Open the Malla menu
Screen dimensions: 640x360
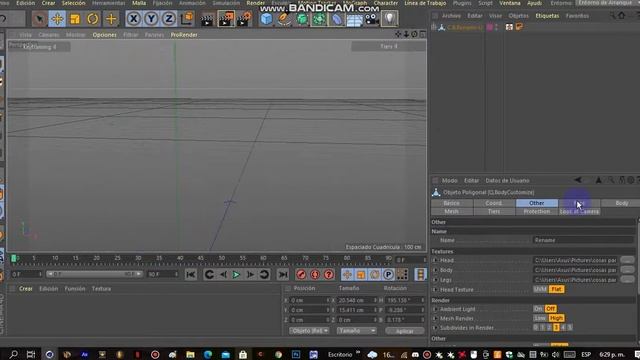coord(139,3)
